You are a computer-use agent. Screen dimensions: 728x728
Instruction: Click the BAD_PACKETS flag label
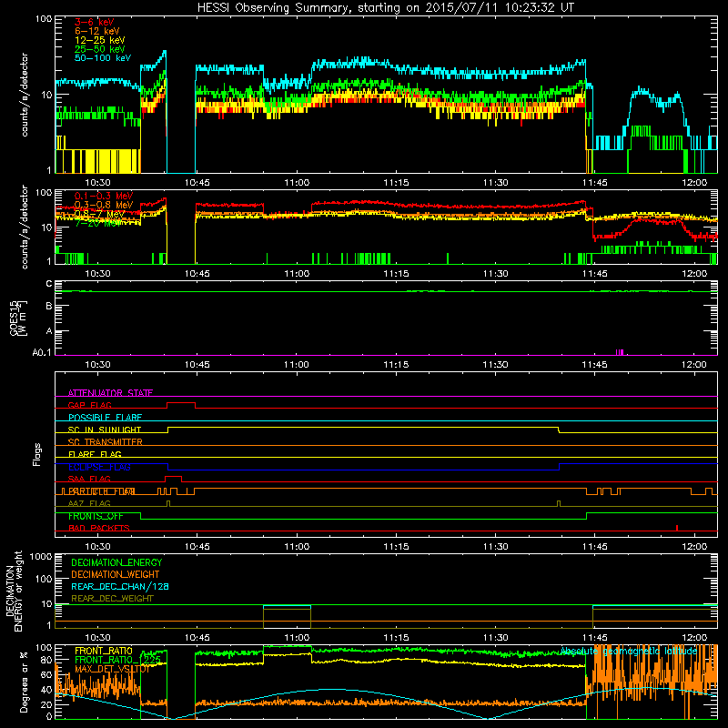99,528
